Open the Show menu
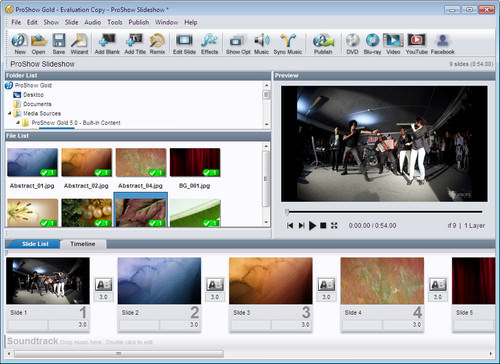Image resolution: width=500 pixels, height=364 pixels. click(51, 22)
